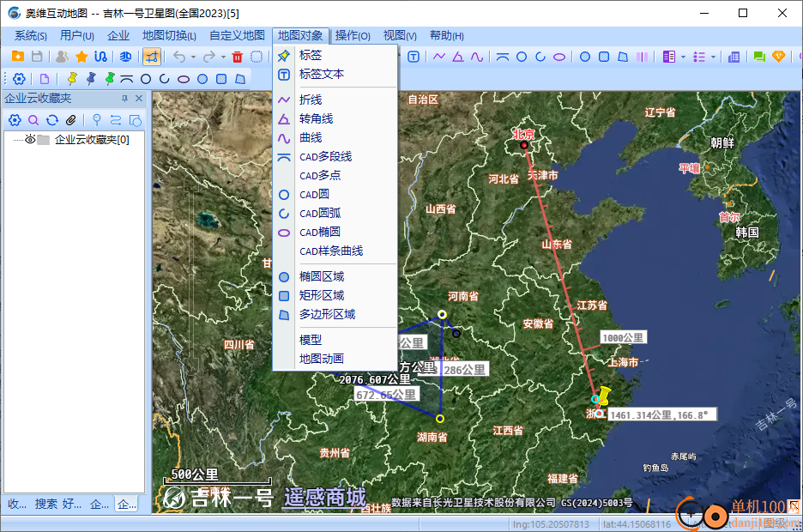This screenshot has height=532, width=803.
Task: Select the polyline tool in top toolbar
Action: pos(439,57)
